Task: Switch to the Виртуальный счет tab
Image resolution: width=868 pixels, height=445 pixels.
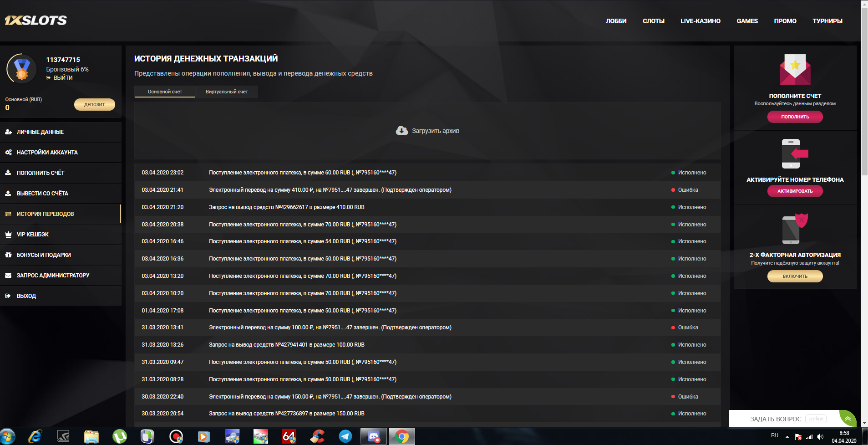Action: pos(227,92)
